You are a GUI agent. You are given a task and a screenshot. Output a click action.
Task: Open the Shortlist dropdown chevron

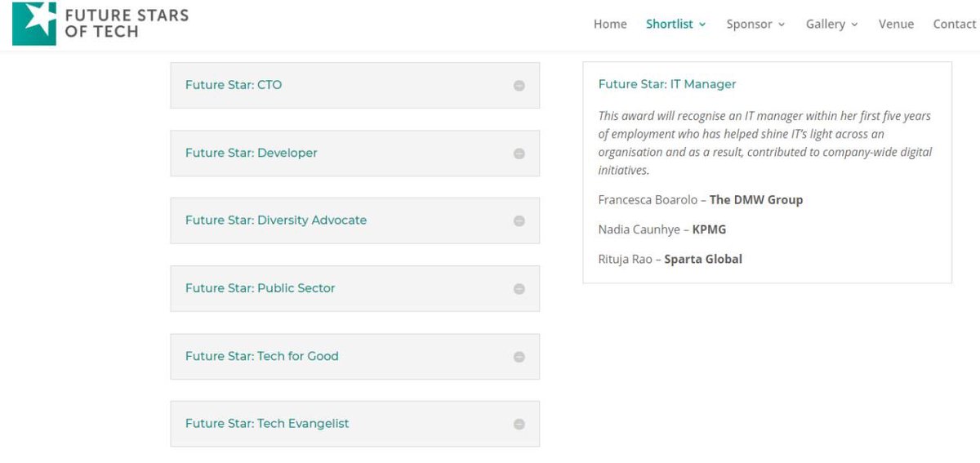702,24
